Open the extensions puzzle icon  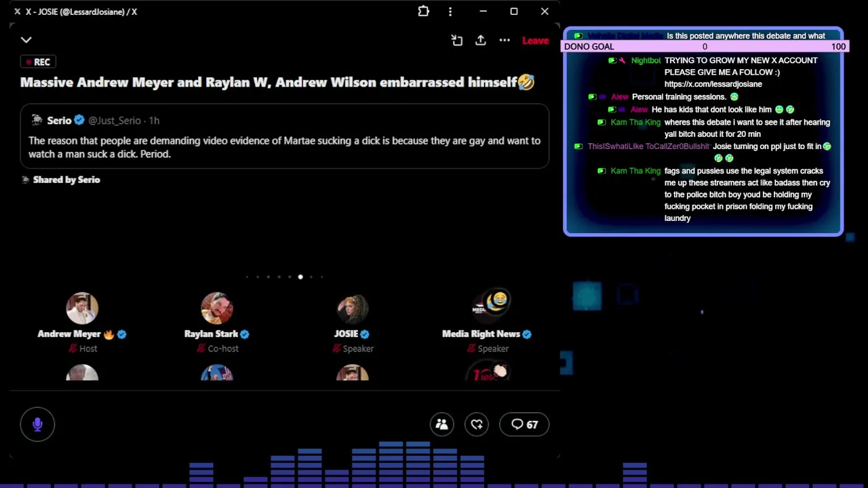point(423,12)
